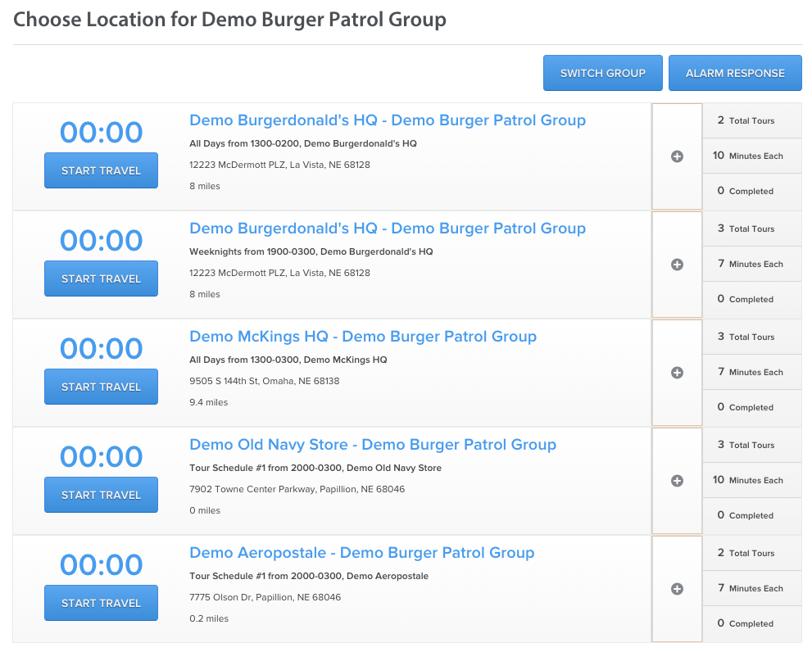The image size is (812, 652).
Task: Expand plus icon for Demo McKings HQ row
Action: click(x=677, y=373)
